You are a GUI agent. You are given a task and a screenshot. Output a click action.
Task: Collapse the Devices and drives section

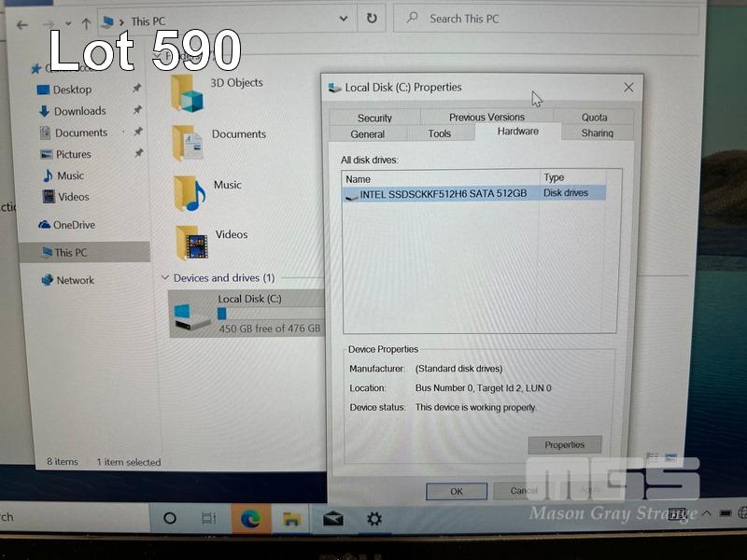click(165, 278)
